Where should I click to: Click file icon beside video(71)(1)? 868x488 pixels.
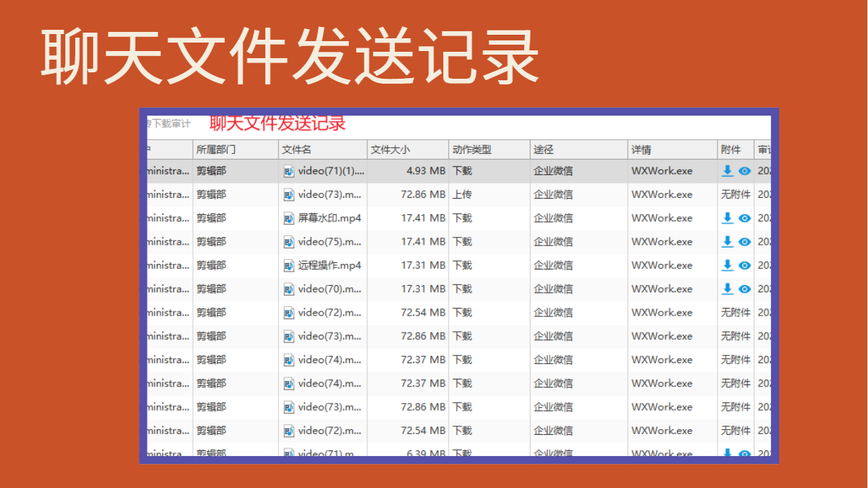289,171
